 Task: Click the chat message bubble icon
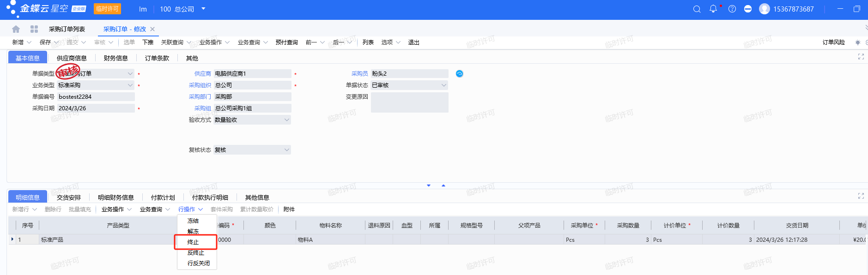(x=748, y=9)
